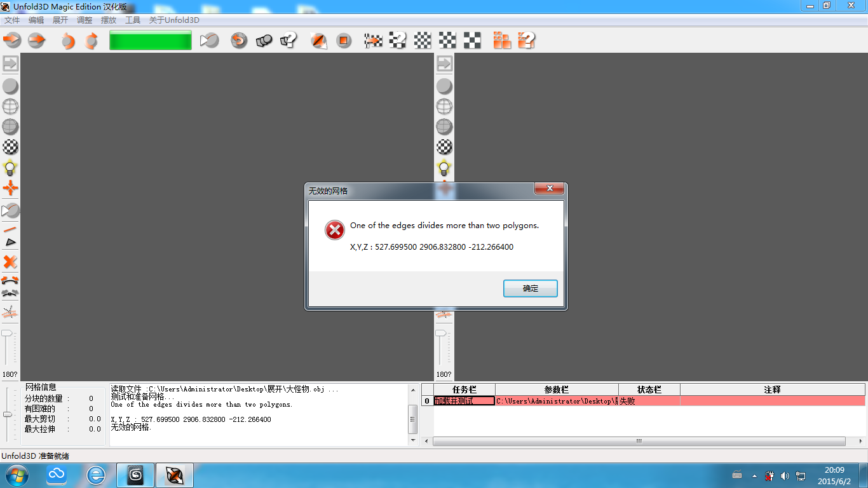Screen dimensions: 868x488
Task: Select the fine checker pattern icon
Action: (x=423, y=41)
